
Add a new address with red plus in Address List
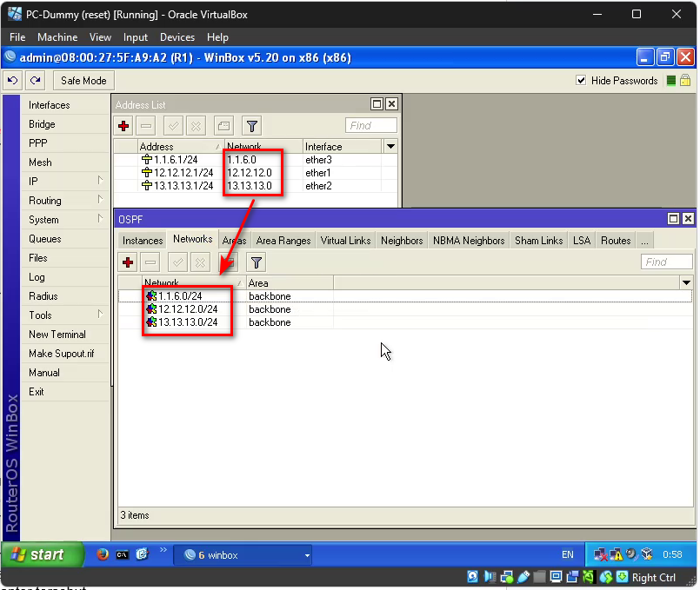click(x=123, y=126)
